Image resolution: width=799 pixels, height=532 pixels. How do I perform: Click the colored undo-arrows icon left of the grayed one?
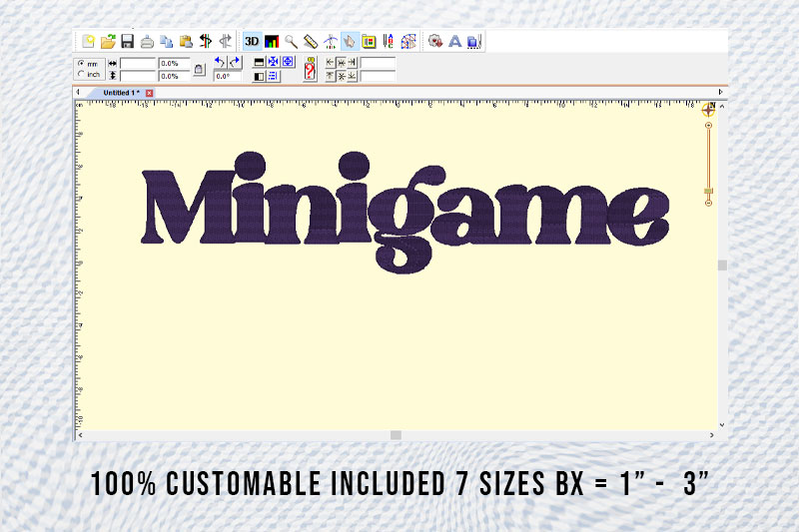tap(206, 41)
